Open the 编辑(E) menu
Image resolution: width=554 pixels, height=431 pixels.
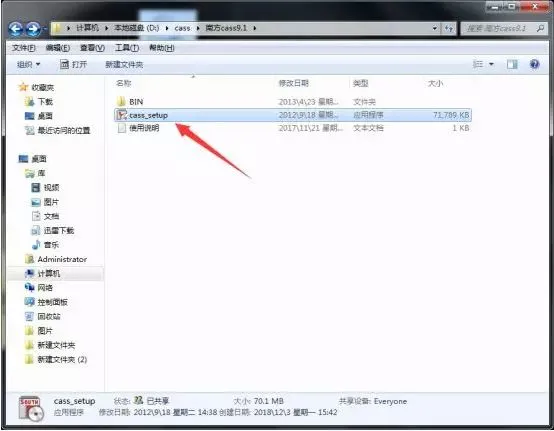pyautogui.click(x=58, y=48)
